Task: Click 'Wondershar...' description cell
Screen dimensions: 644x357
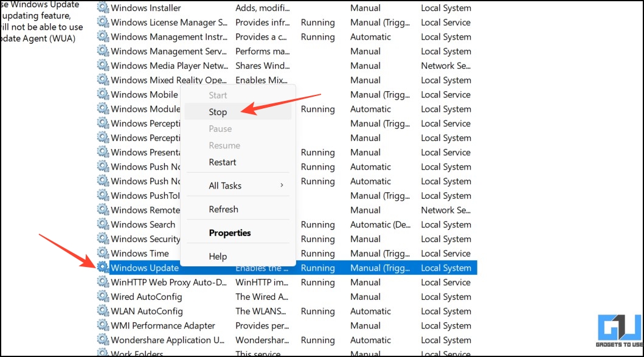Action: pyautogui.click(x=262, y=340)
